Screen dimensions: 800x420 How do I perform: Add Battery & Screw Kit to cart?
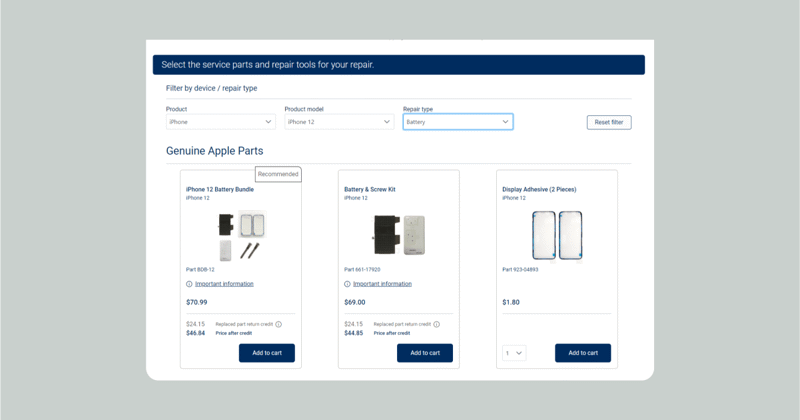point(425,353)
